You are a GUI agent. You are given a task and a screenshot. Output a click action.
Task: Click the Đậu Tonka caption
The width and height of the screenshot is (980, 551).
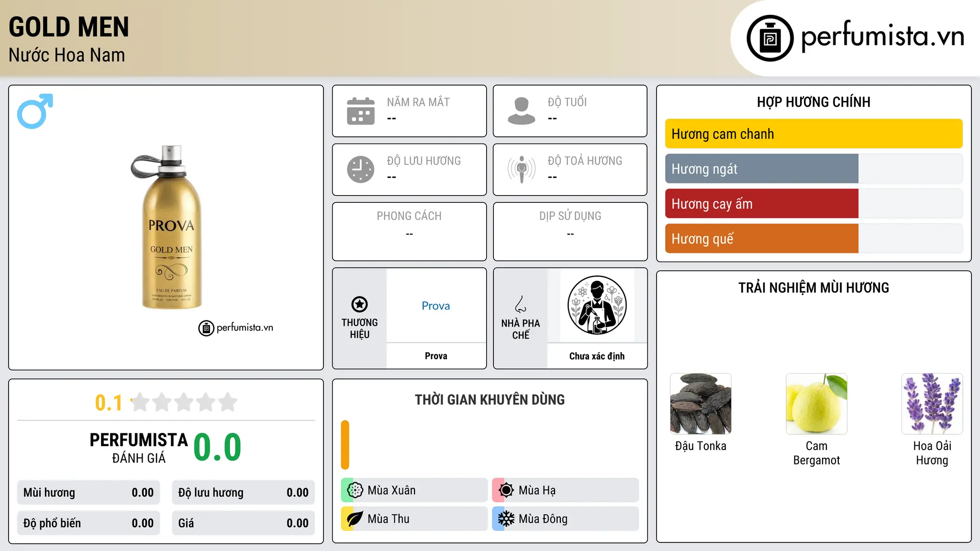(x=701, y=446)
